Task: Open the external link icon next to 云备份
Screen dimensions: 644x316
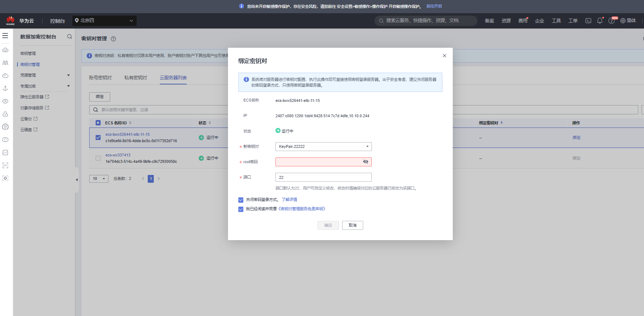Action: (35, 119)
